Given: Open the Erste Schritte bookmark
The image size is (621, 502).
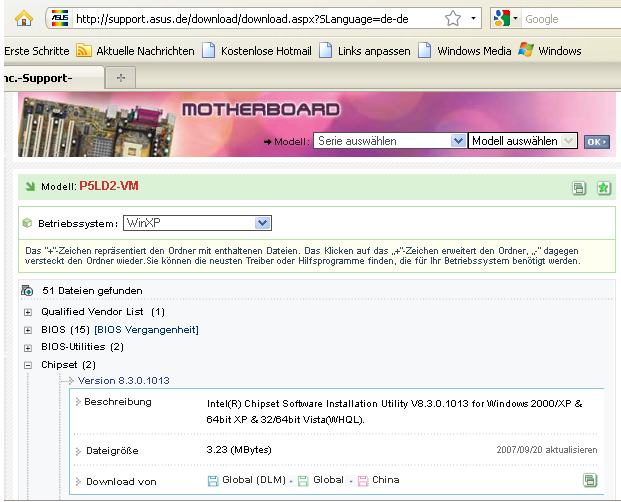Looking at the screenshot, I should pos(36,51).
